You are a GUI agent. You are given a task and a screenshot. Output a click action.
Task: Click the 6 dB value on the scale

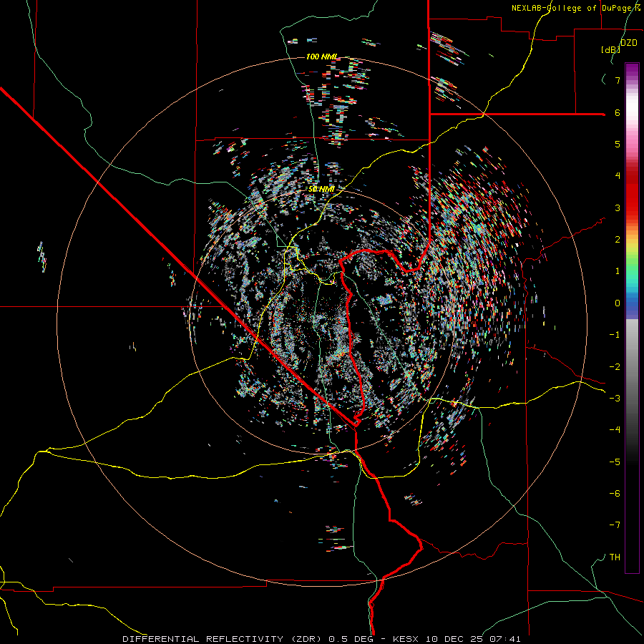click(x=618, y=112)
